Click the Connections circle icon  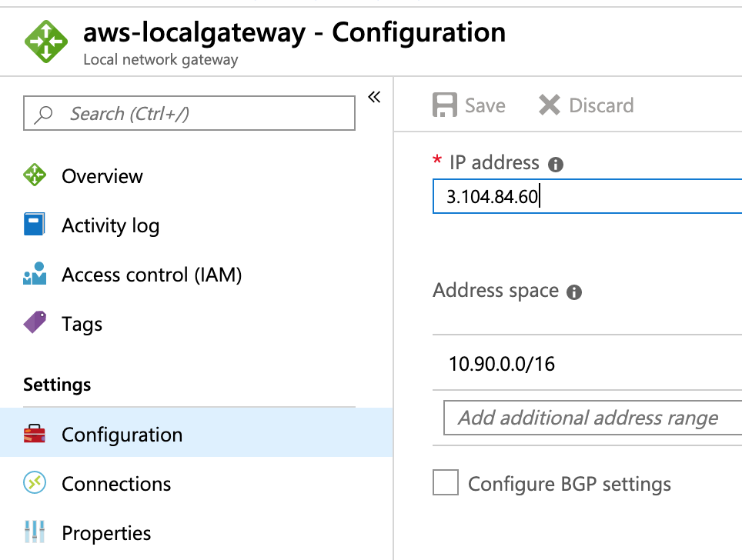pos(35,483)
